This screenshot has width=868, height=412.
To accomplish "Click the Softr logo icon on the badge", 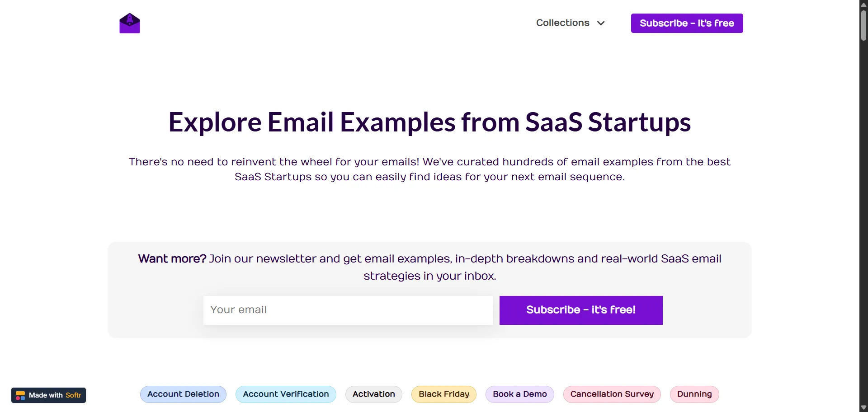I will click(20, 395).
